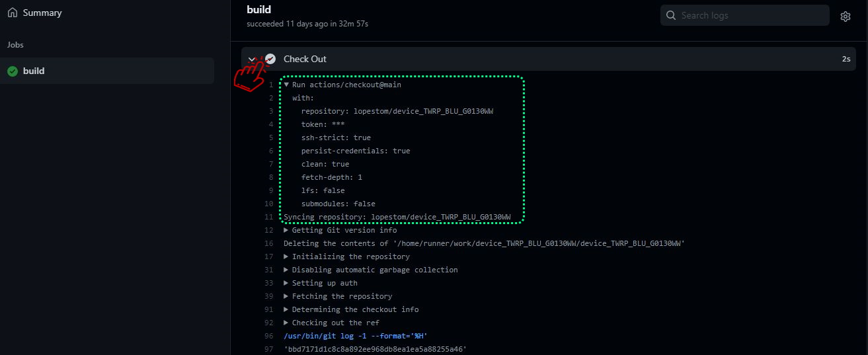The image size is (868, 355).
Task: Collapse the Check Out step chevron
Action: point(252,59)
